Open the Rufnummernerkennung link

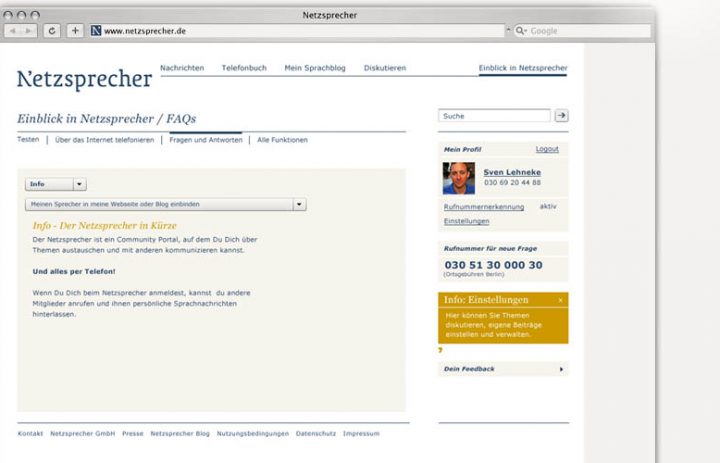483,206
